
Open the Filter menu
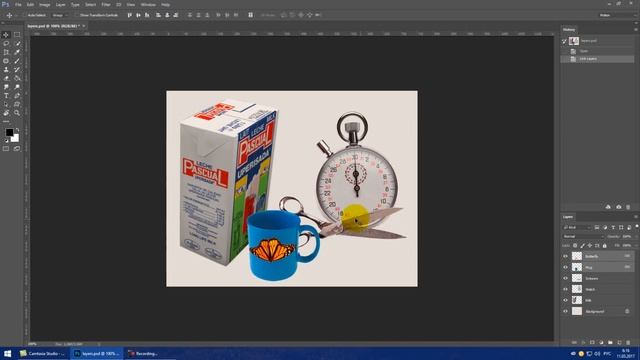[106, 4]
